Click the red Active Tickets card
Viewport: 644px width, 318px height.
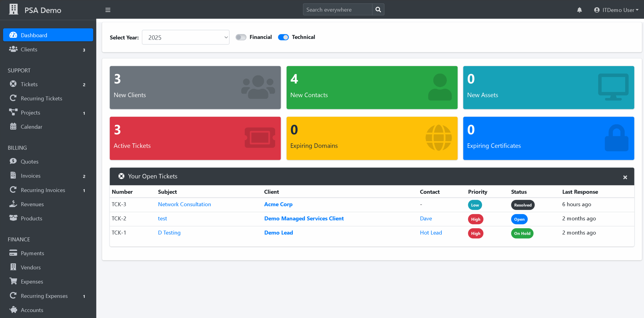click(195, 138)
